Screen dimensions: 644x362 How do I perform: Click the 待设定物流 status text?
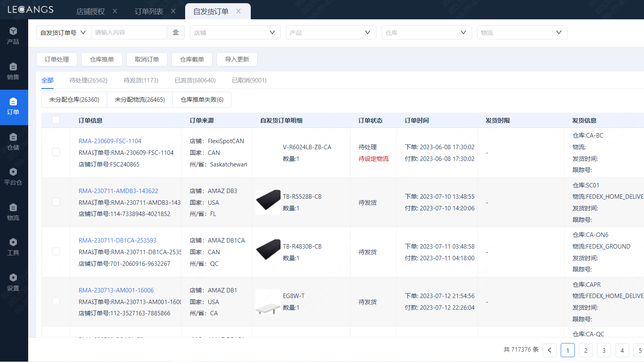click(374, 159)
